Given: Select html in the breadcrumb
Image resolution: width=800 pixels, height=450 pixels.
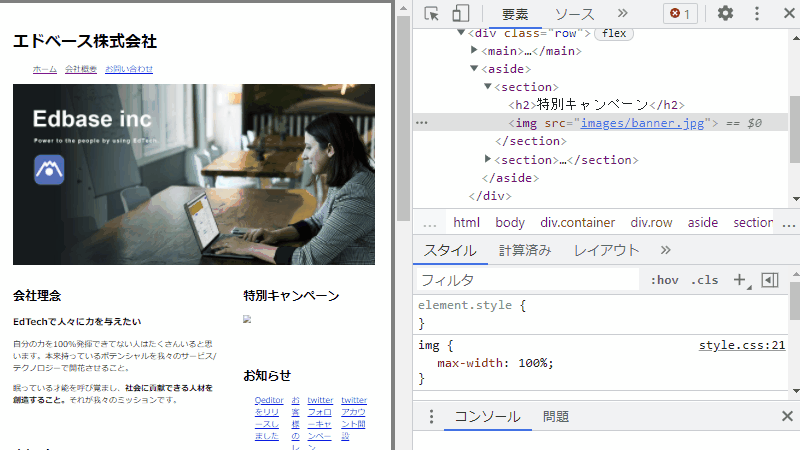Looking at the screenshot, I should pyautogui.click(x=466, y=222).
